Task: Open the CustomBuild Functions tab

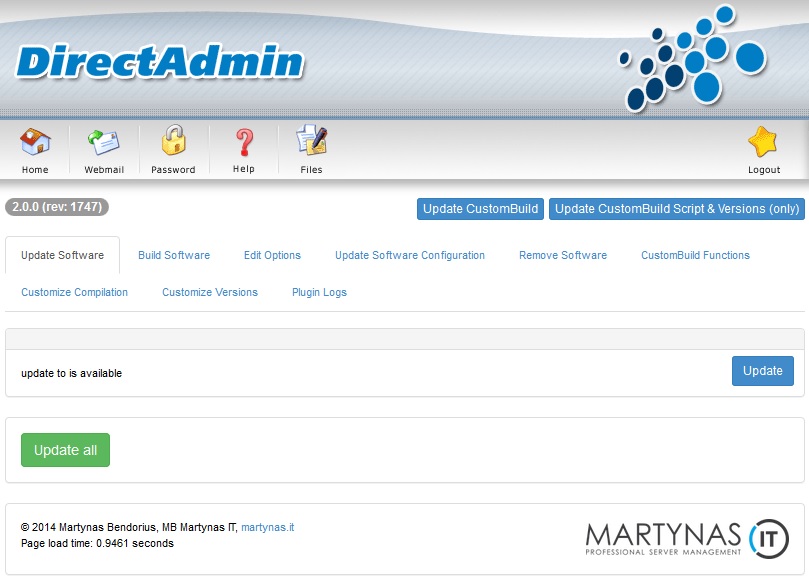Action: (x=695, y=255)
